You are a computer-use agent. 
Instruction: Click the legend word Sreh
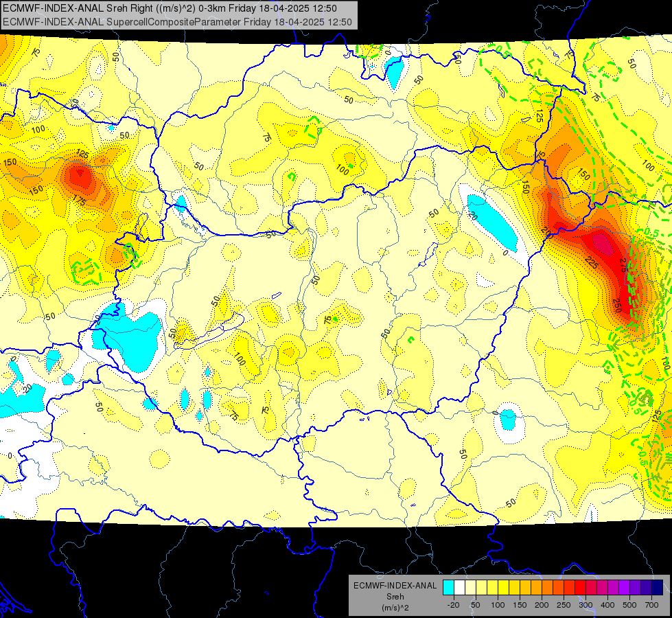tap(395, 597)
